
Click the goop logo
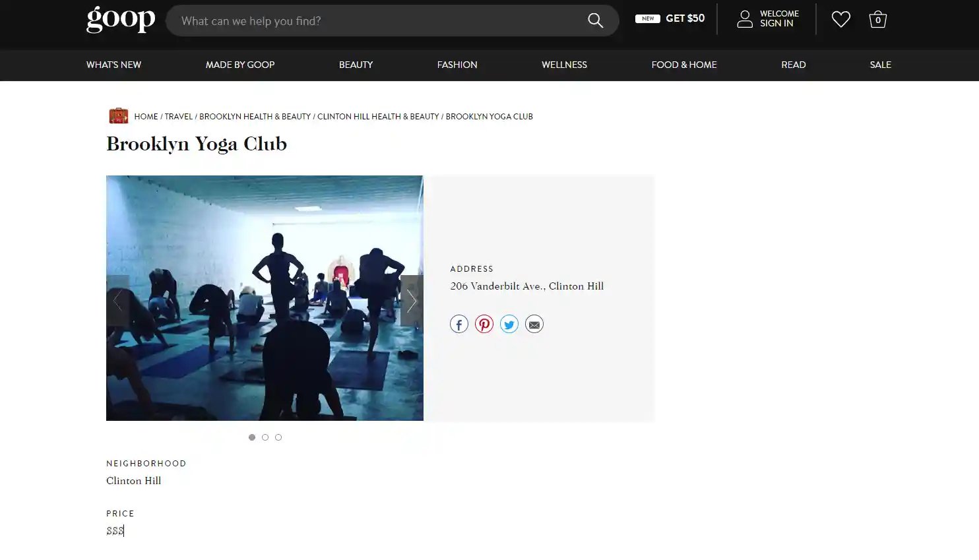click(121, 19)
